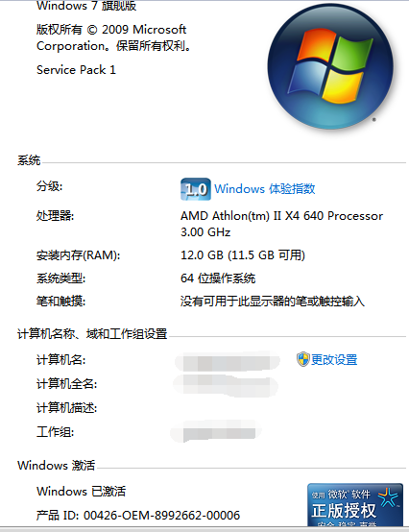Click the Service Pack 1 text
This screenshot has height=532, width=409.
pyautogui.click(x=76, y=70)
